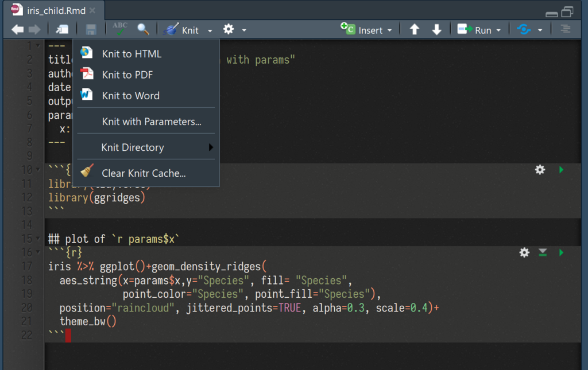Maximize the editor pane
588x370 pixels.
point(567,11)
